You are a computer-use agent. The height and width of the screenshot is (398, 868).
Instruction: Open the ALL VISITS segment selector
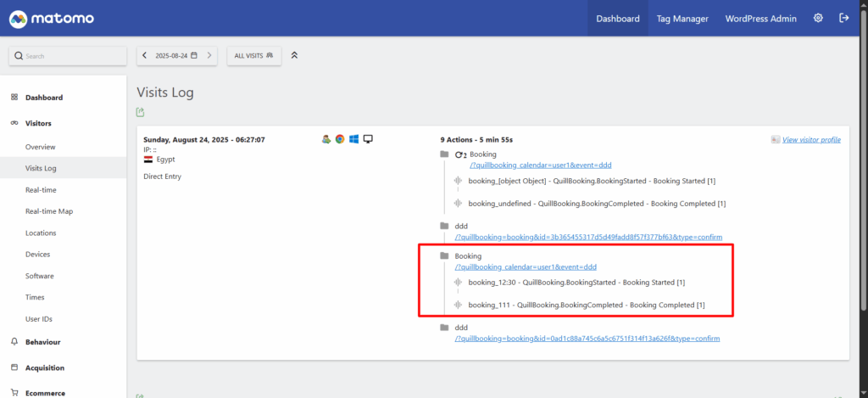253,55
